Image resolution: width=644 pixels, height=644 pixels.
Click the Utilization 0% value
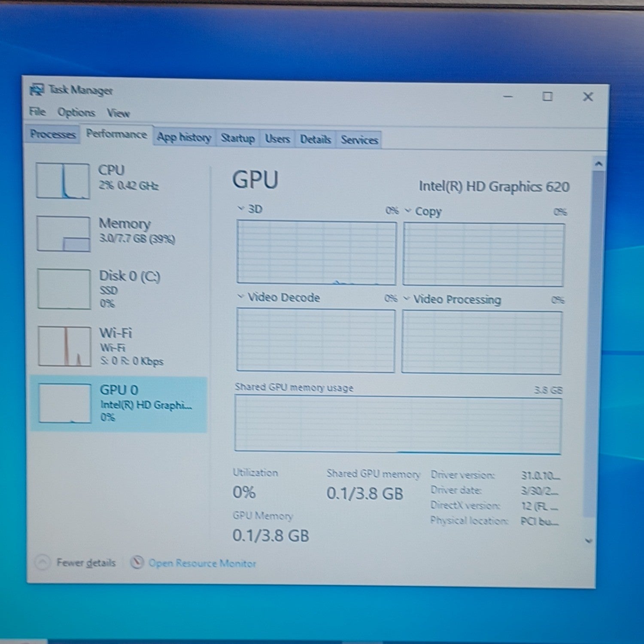244,492
